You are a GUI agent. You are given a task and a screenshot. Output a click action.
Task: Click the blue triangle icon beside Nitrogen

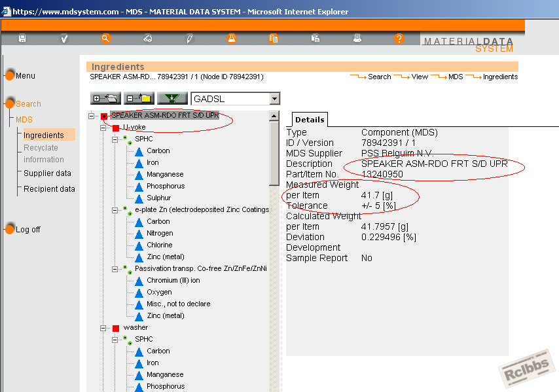click(x=139, y=234)
